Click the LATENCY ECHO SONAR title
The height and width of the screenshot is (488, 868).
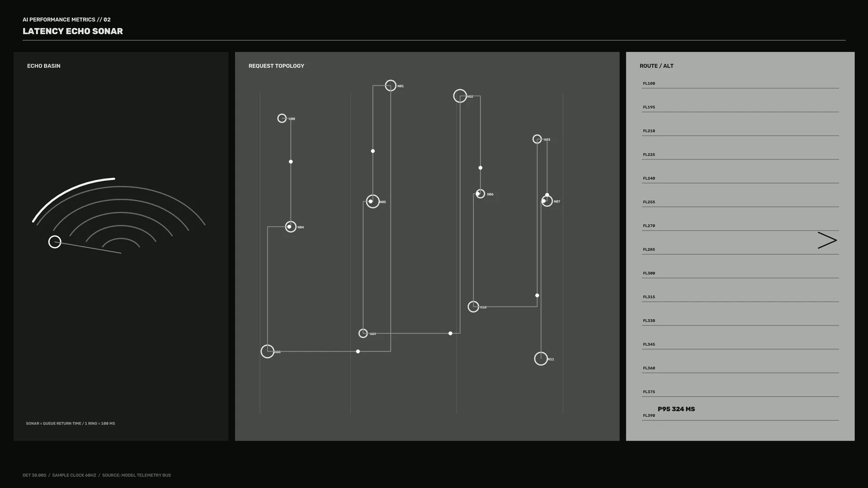click(73, 31)
